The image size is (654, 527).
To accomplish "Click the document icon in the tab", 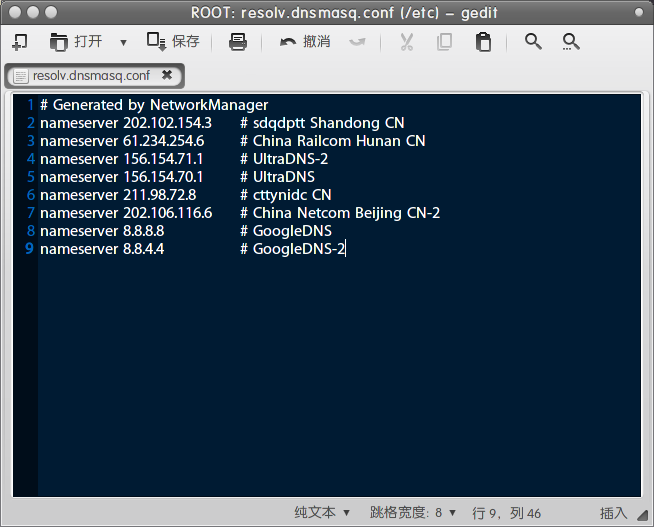I will click(20, 76).
